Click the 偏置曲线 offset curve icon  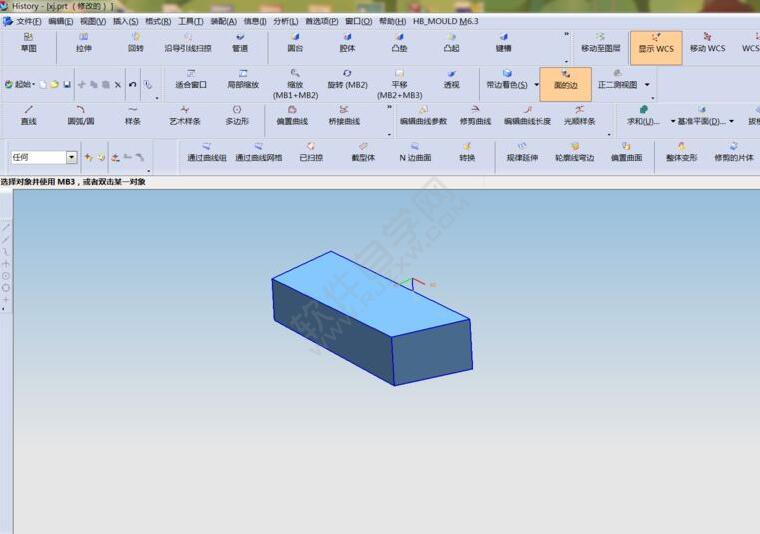292,115
